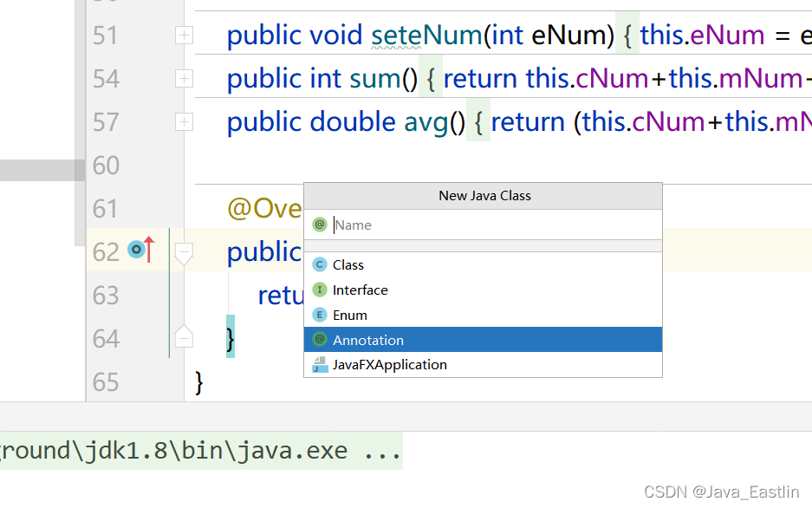Collapse fold end marker at line 64
Viewport: 812px width, 508px height.
[x=184, y=336]
